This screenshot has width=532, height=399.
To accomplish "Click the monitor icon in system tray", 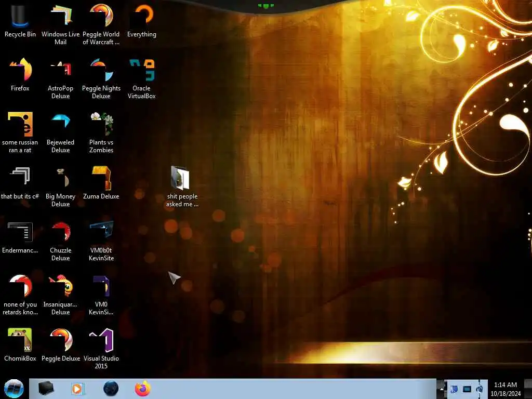I will click(467, 389).
